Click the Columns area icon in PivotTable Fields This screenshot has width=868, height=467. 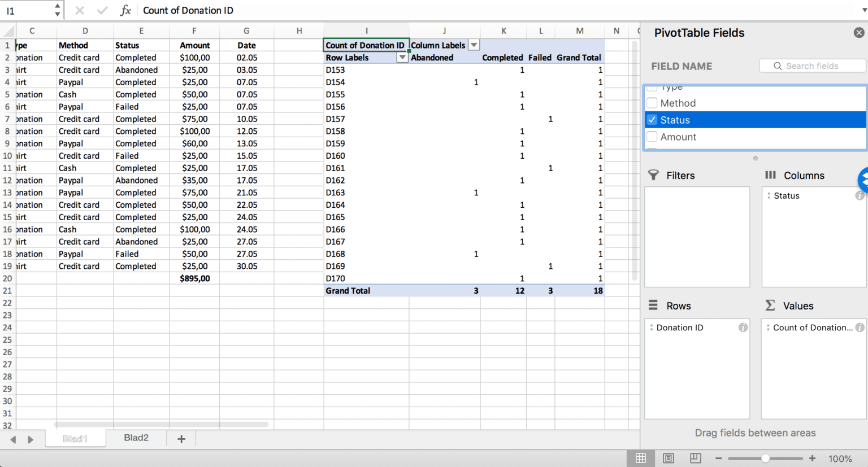pyautogui.click(x=770, y=175)
